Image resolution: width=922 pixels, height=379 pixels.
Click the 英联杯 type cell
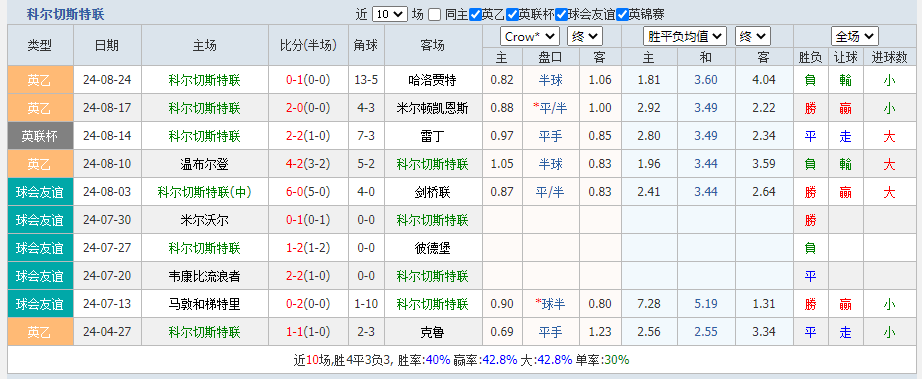point(40,136)
